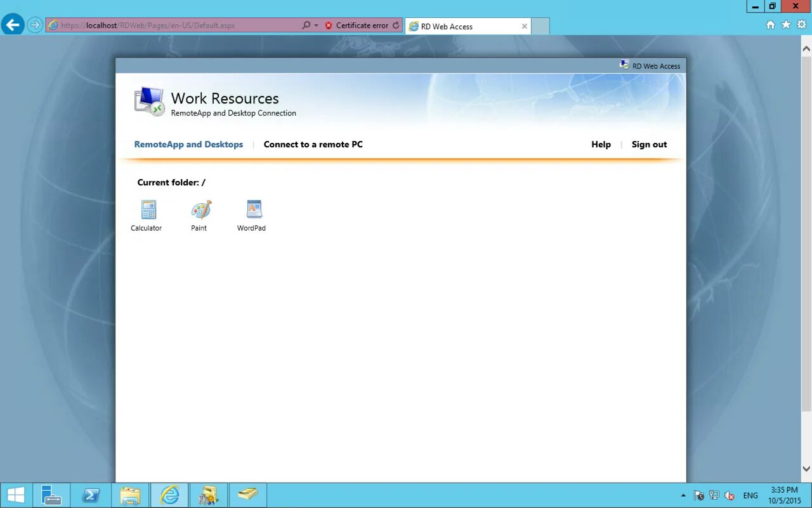The height and width of the screenshot is (508, 812).
Task: Click the RD Web Access header icon
Action: pyautogui.click(x=624, y=65)
